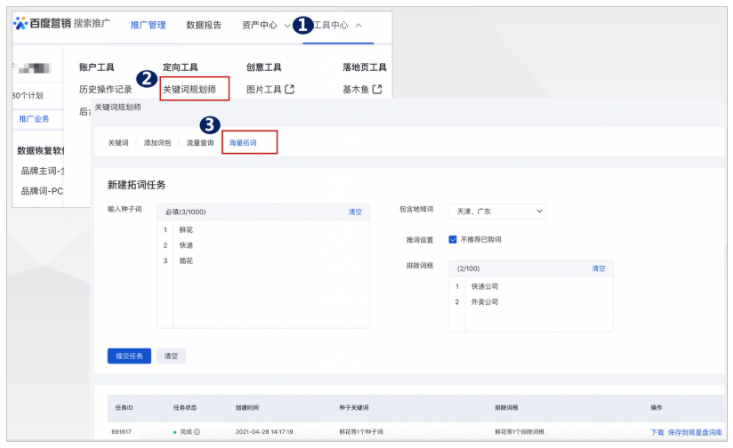Expand the 资产中心 dropdown menu
Screen dimensions: 733x448
click(x=266, y=25)
